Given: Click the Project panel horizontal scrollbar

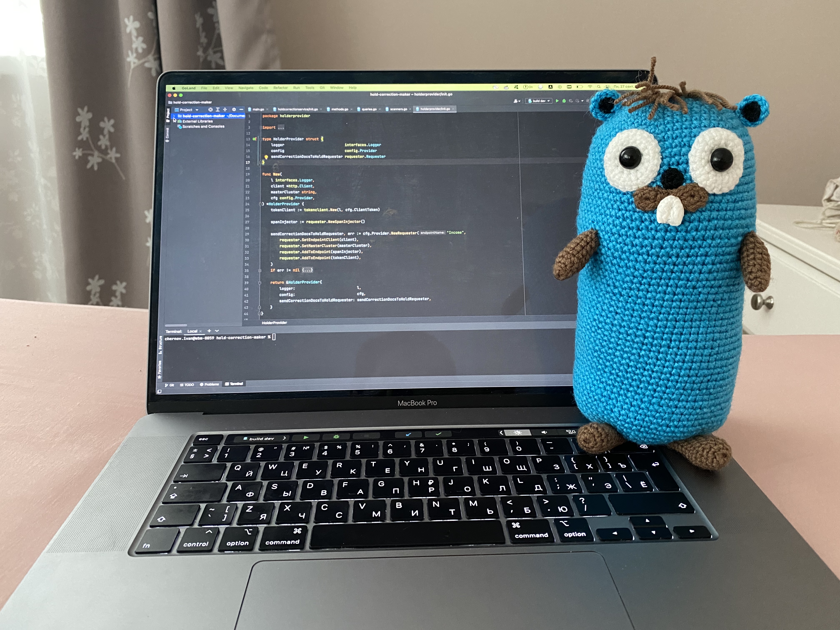Looking at the screenshot, I should tap(176, 325).
